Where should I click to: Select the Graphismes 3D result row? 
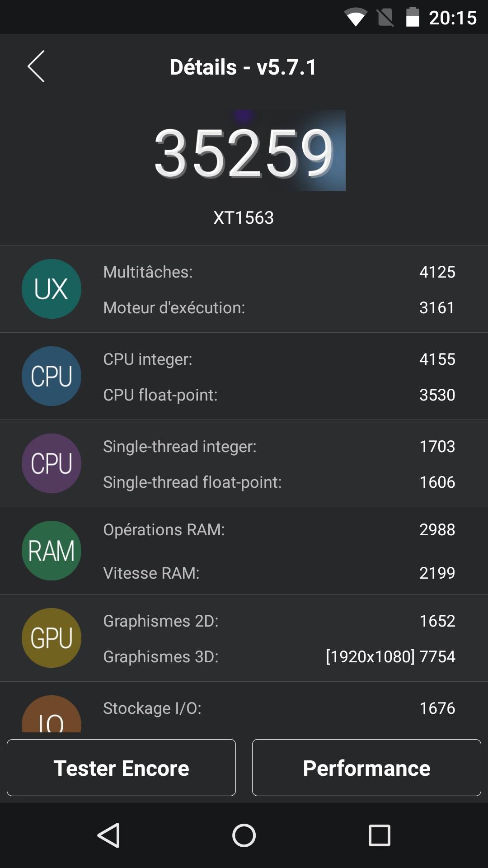coord(279,656)
